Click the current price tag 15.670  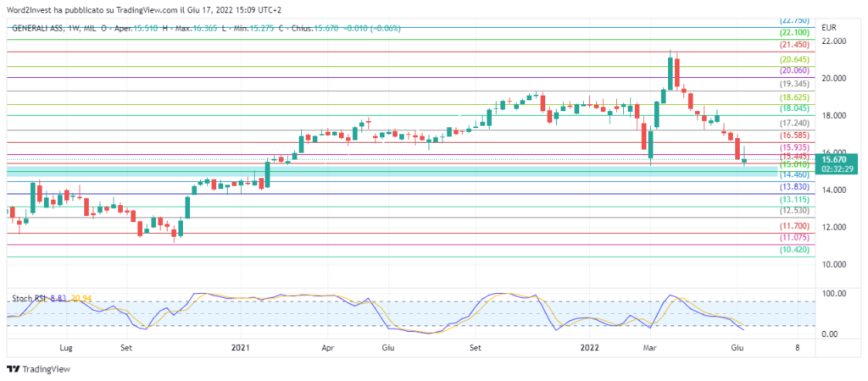[833, 159]
